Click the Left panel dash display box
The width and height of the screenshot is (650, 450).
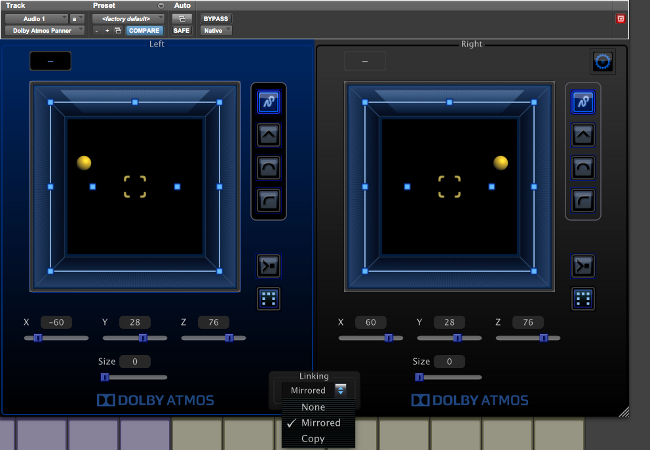50,61
